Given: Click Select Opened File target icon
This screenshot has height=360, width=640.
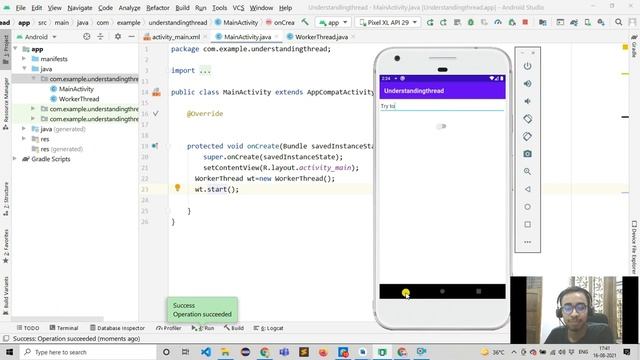Looking at the screenshot, I should point(87,37).
